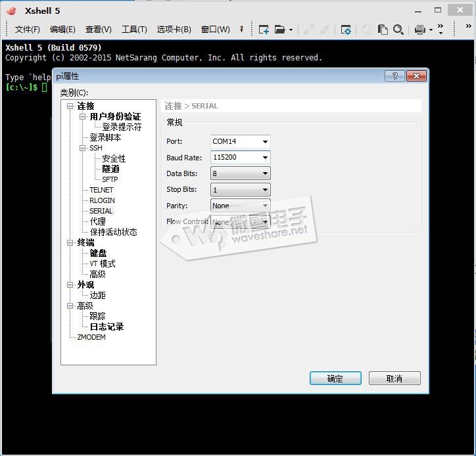The image size is (476, 456).
Task: Click menu bar overflow arrow after 窗口(W)
Action: pos(242,29)
